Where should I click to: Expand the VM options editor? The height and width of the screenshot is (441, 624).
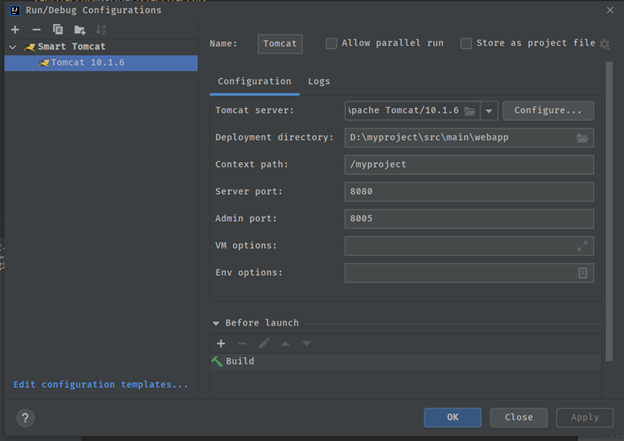click(582, 246)
